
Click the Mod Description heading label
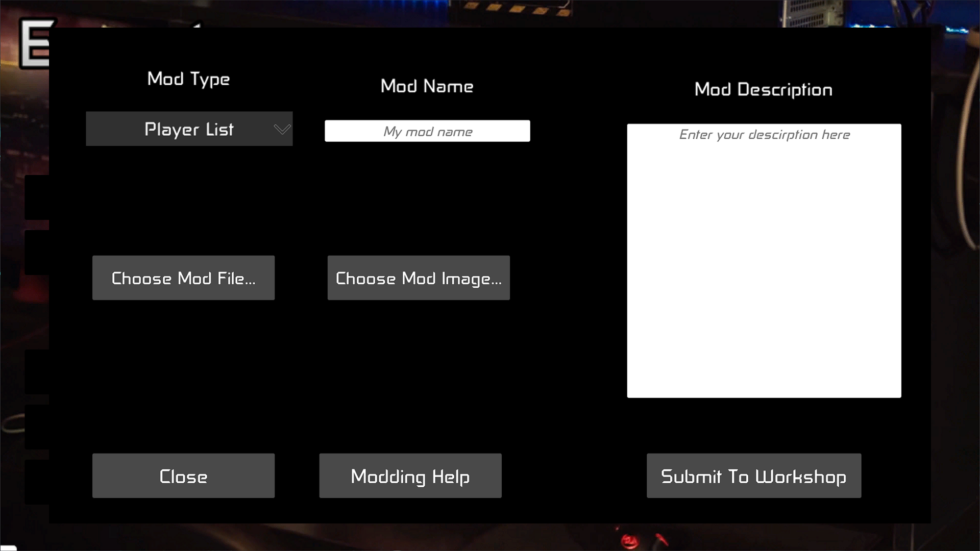(763, 90)
